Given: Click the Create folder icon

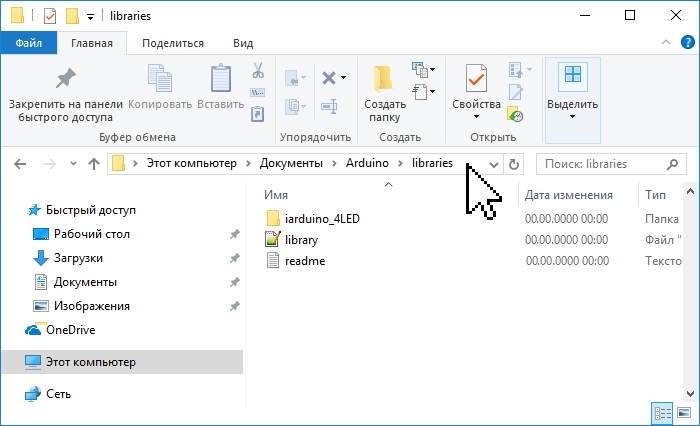Looking at the screenshot, I should coord(384,79).
